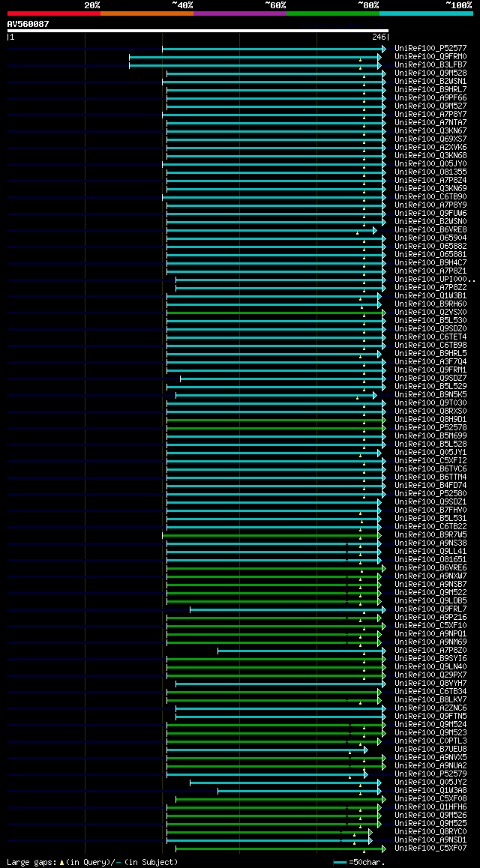Open the UniRef100_A7P8Z1 hit label
The width and height of the screenshot is (480, 868).
[430, 271]
